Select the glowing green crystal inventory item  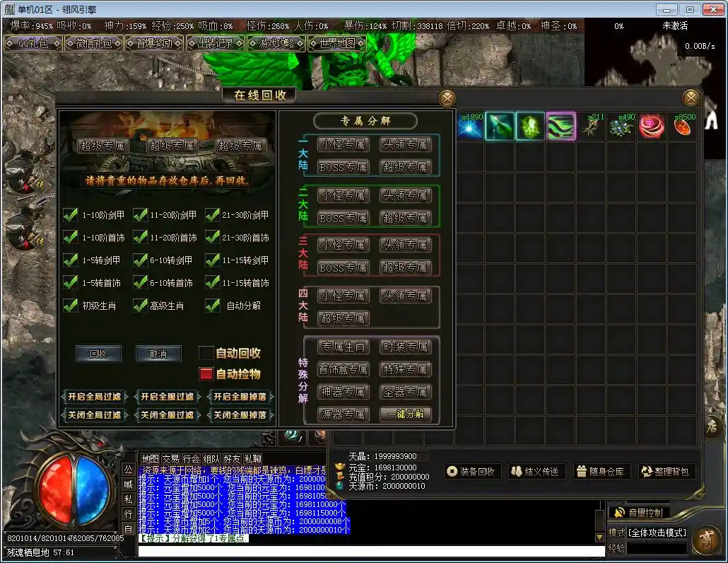pyautogui.click(x=530, y=126)
